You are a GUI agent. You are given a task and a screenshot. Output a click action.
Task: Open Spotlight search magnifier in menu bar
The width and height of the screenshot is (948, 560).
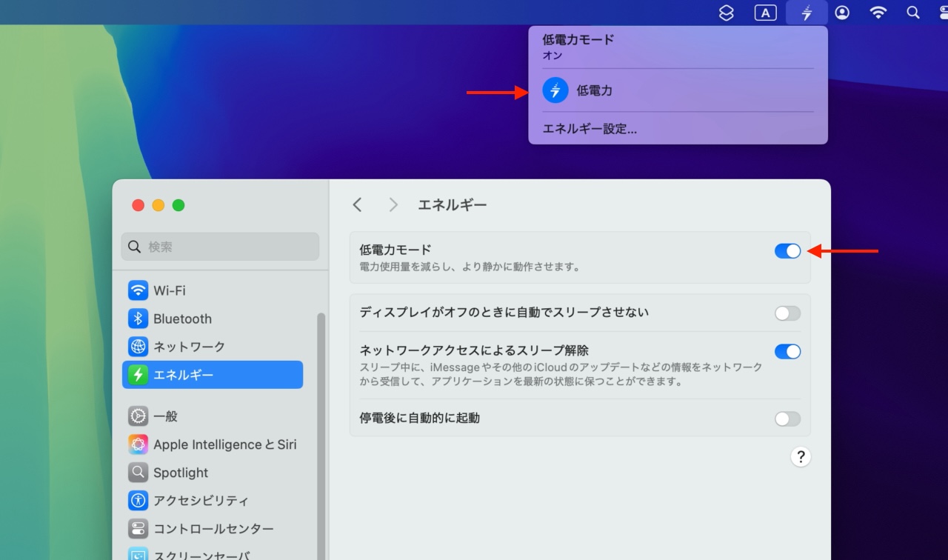(914, 13)
